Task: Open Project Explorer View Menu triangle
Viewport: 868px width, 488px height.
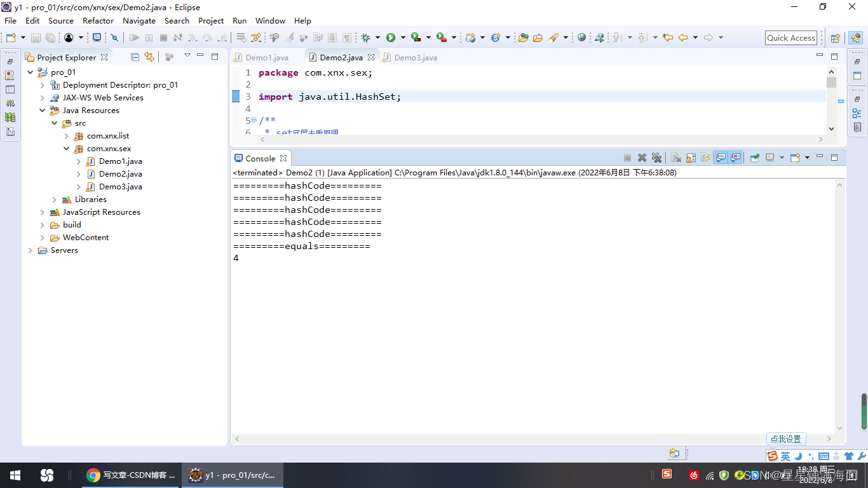Action: click(187, 56)
